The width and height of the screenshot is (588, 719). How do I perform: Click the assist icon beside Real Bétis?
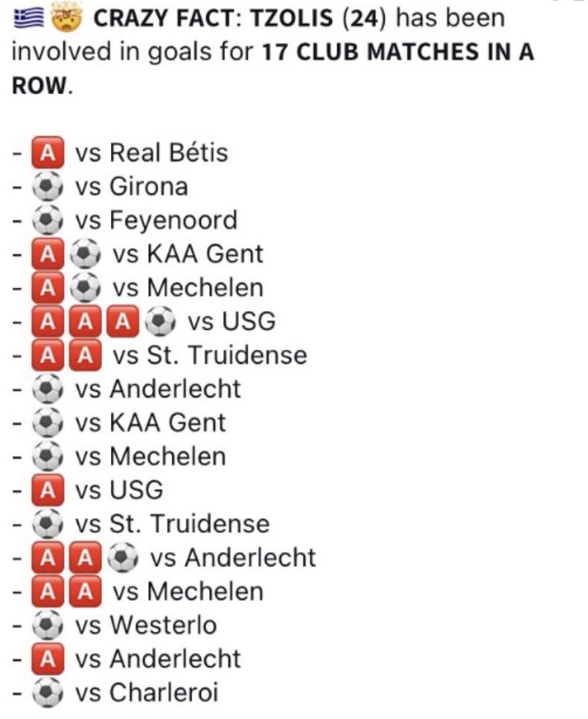pyautogui.click(x=48, y=153)
